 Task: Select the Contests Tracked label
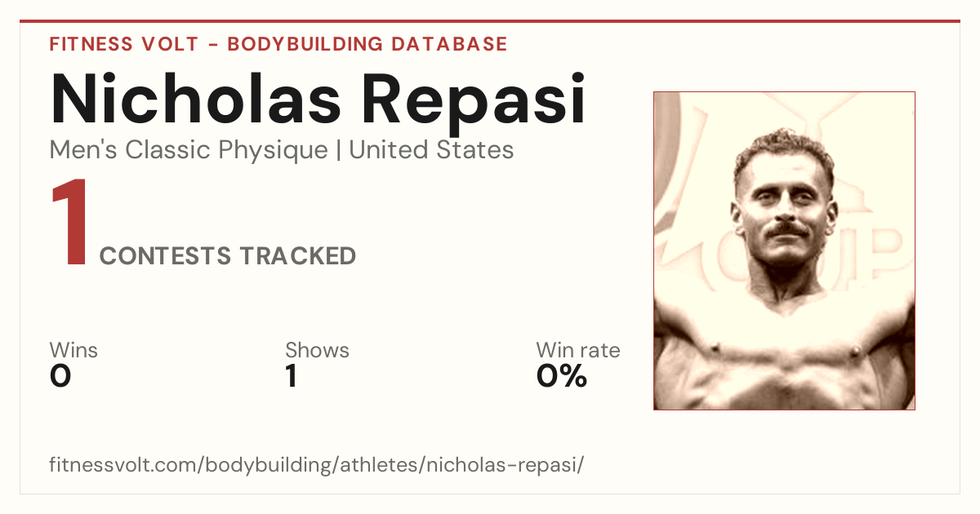click(228, 256)
